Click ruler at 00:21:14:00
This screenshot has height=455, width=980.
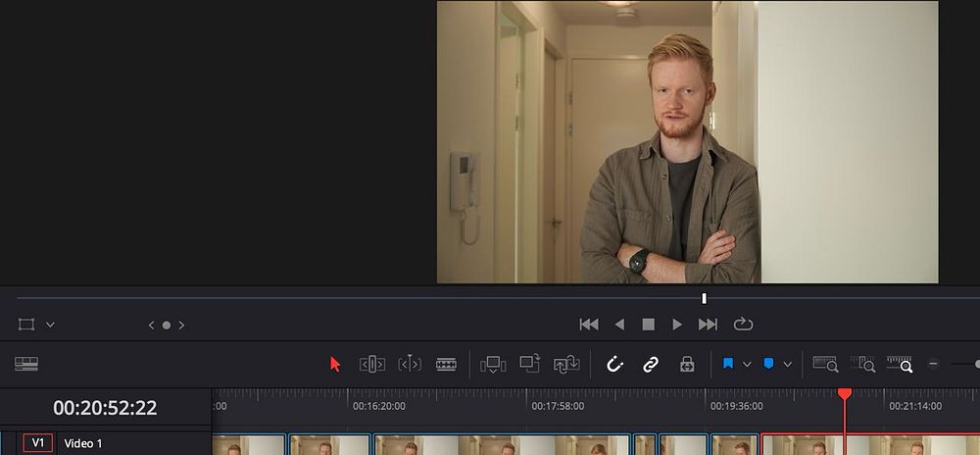tap(915, 406)
